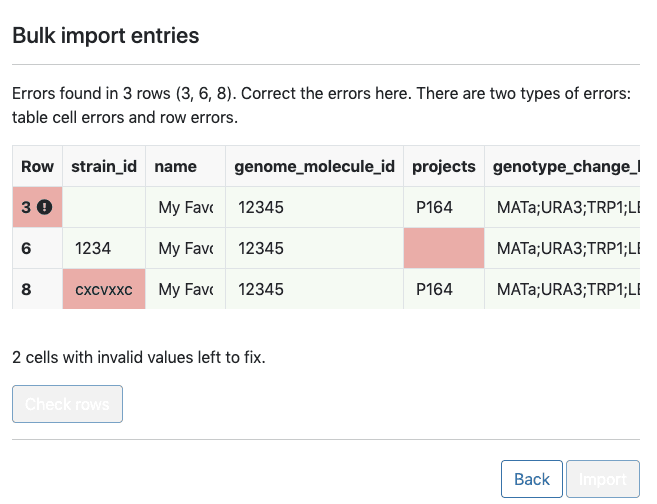Screen dimensions: 657x504
Task: Edit the genotype cell in row 3
Action: (x=565, y=207)
